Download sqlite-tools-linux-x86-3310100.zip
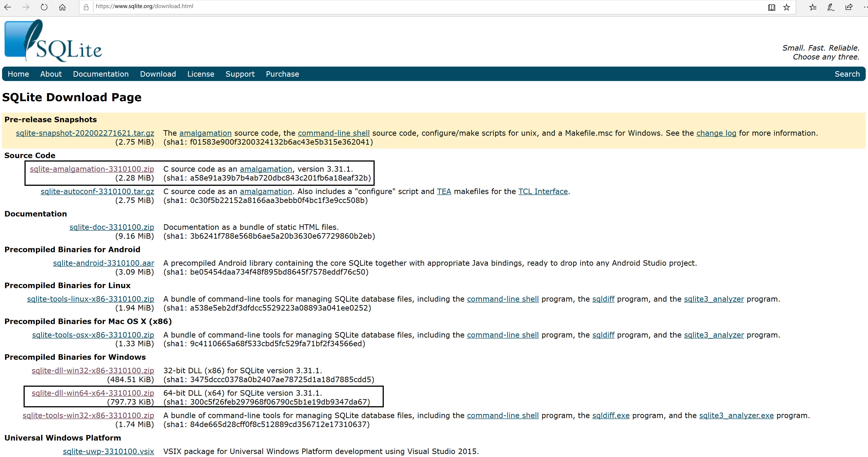This screenshot has width=868, height=457. pyautogui.click(x=91, y=299)
